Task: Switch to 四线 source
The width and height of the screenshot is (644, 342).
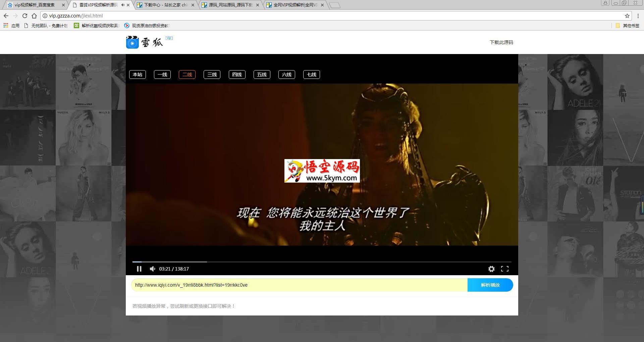Action: tap(237, 75)
